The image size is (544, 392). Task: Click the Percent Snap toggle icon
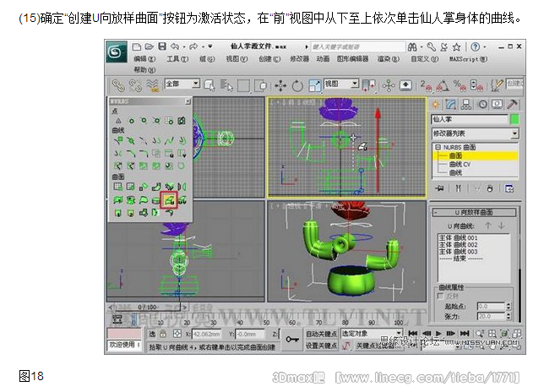click(460, 85)
